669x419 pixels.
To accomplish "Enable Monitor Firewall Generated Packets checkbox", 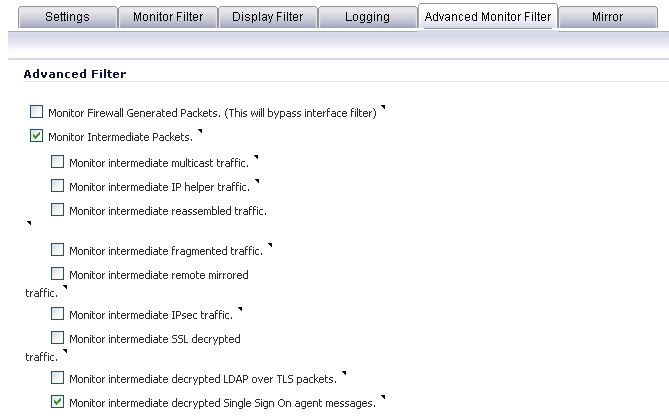I will click(37, 112).
